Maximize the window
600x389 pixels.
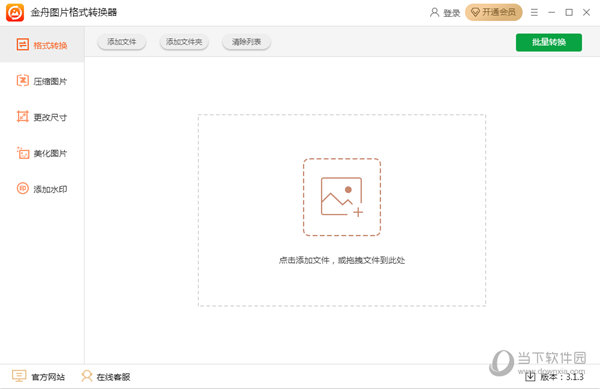[x=569, y=13]
